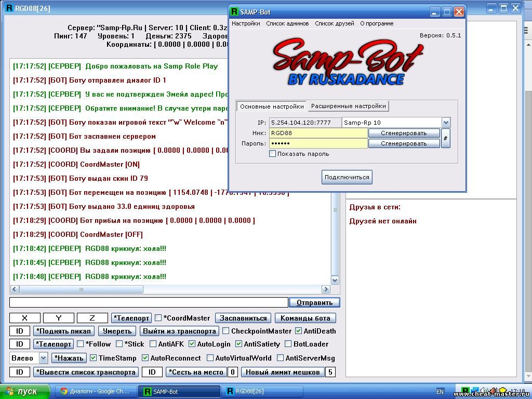Image resolution: width=532 pixels, height=399 pixels.
Task: Click the chat message input field
Action: point(149,302)
